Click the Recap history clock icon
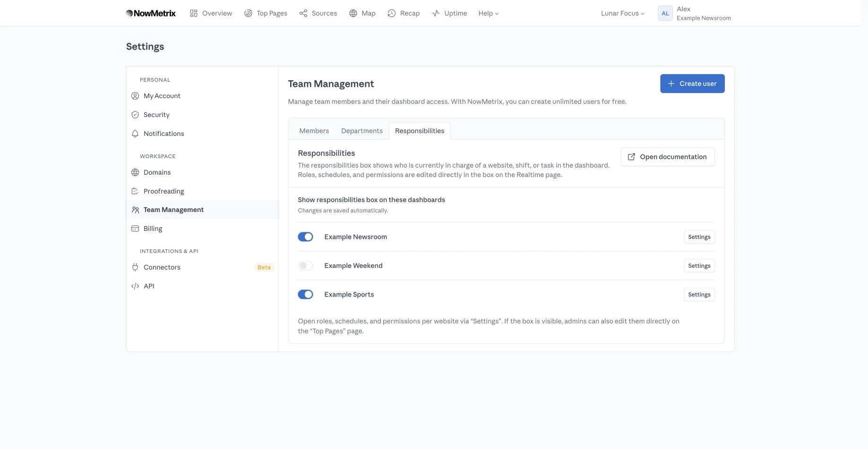This screenshot has width=868, height=449. 392,13
